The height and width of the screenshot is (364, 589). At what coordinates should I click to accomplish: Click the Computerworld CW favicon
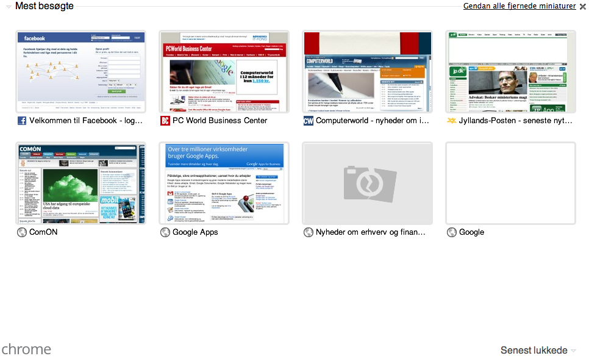309,121
